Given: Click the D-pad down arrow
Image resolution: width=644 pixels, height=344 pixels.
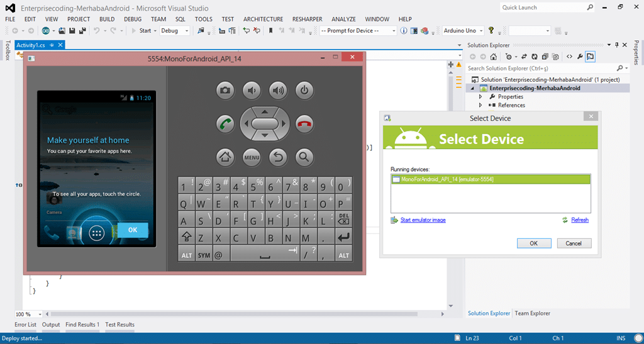Looking at the screenshot, I should click(265, 135).
